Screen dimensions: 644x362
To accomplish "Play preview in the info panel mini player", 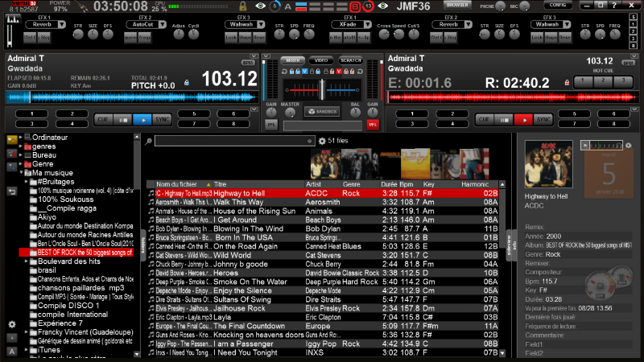I will (585, 145).
